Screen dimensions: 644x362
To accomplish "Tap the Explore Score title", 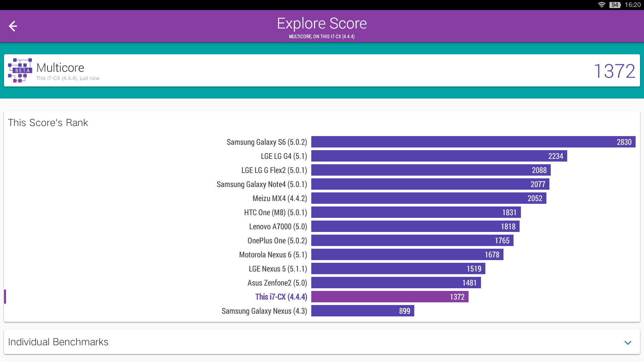I will point(322,23).
